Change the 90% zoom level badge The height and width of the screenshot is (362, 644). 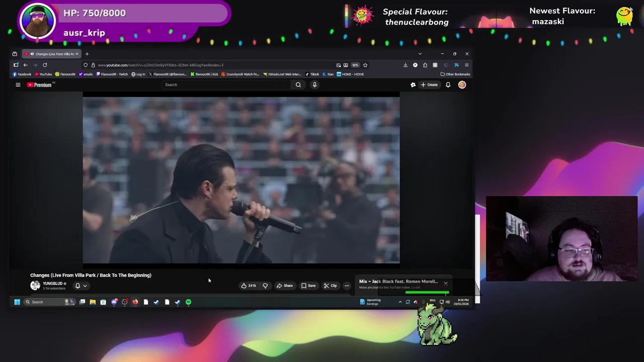355,65
